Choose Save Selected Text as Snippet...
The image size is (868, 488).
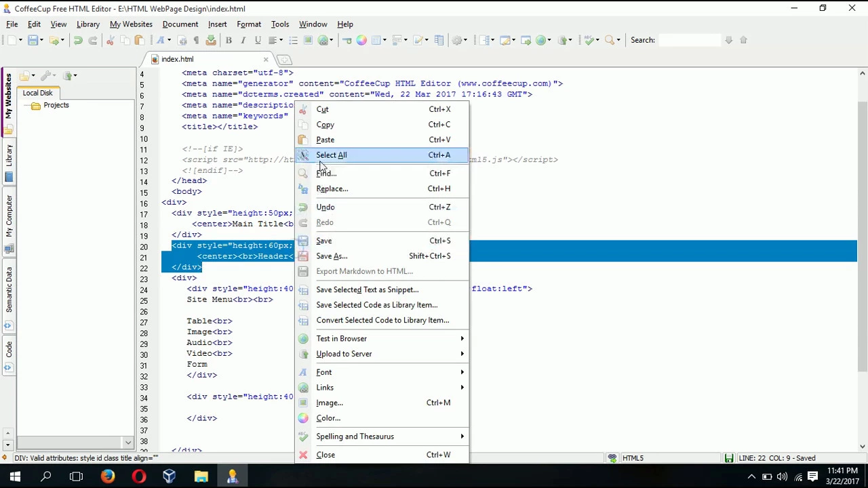382,289
